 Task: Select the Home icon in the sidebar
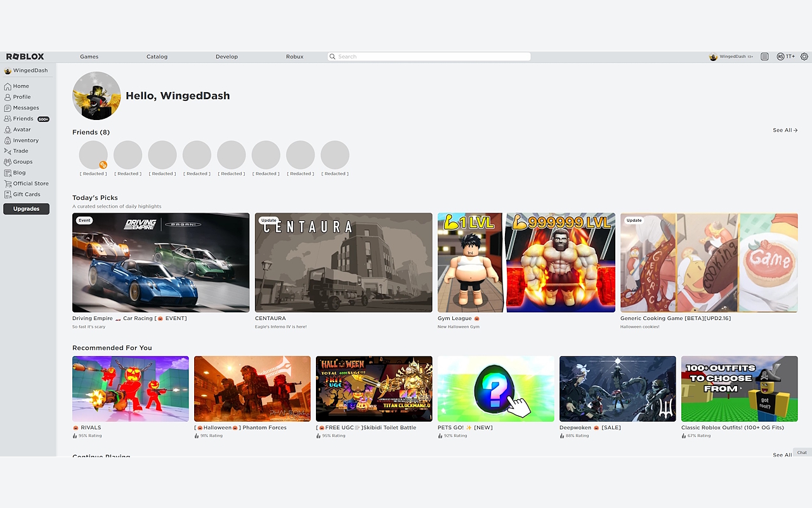pos(6,86)
